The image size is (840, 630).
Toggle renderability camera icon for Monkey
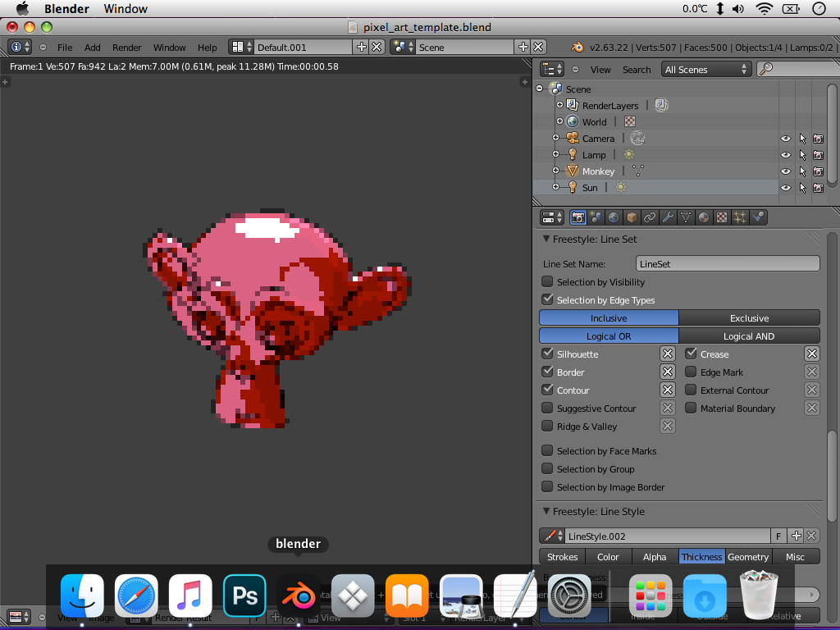coord(818,171)
